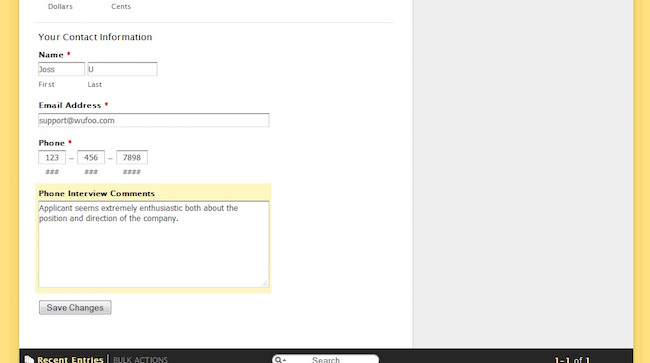Click the 'Email Address' label
Image resolution: width=650 pixels, height=363 pixels.
[70, 105]
